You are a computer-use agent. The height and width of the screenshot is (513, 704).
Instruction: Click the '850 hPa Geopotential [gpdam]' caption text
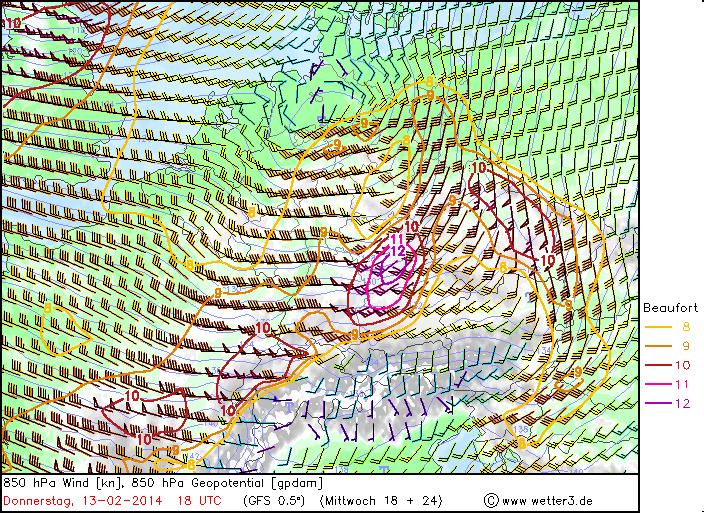tap(227, 483)
